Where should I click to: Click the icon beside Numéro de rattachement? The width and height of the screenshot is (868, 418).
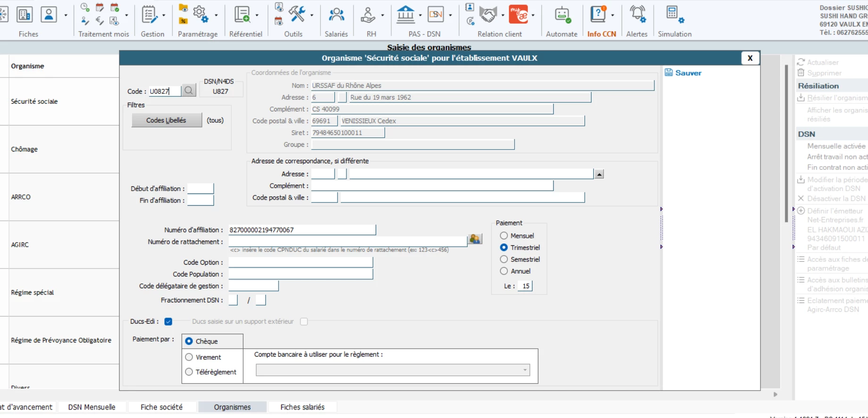click(x=475, y=240)
